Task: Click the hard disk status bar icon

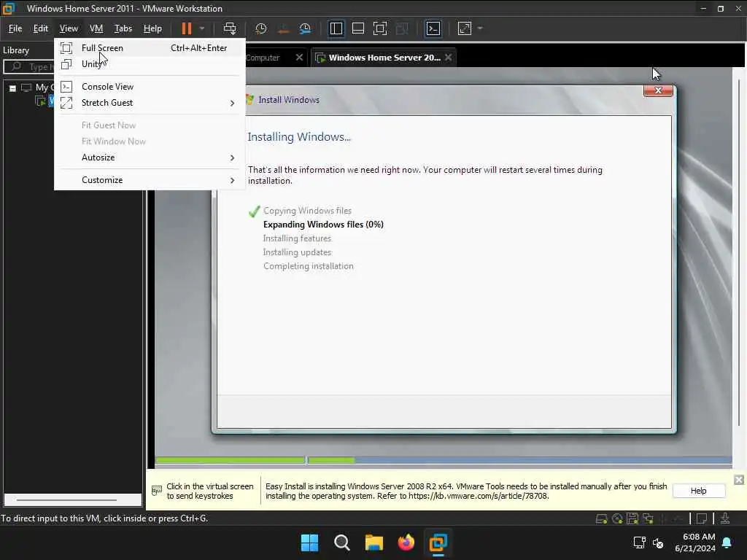Action: (x=601, y=519)
